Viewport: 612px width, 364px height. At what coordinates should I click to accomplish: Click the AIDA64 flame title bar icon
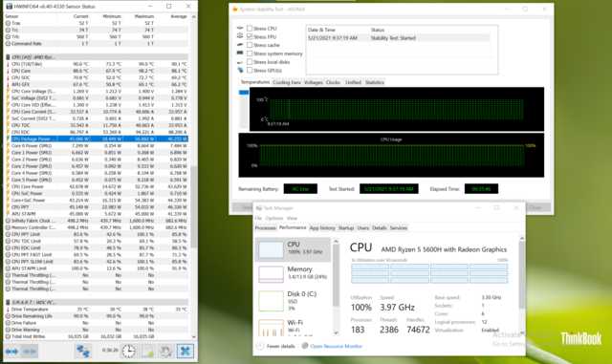click(x=235, y=9)
